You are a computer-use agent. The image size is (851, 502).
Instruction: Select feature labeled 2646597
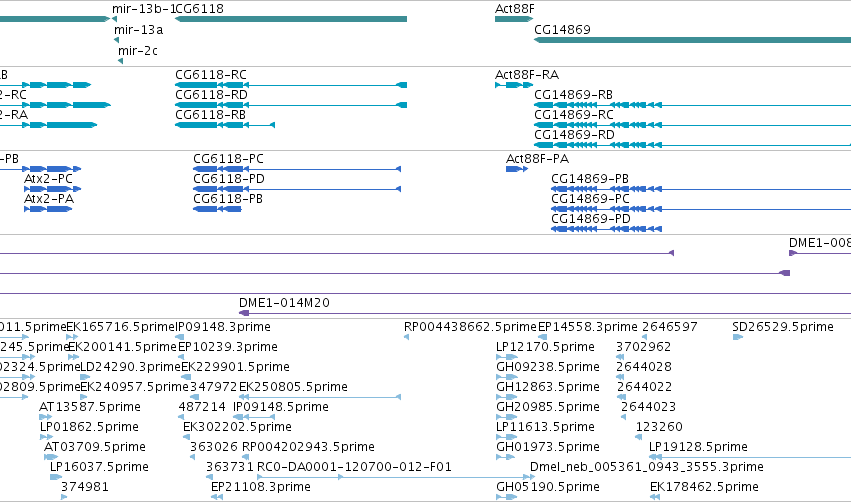tap(670, 327)
